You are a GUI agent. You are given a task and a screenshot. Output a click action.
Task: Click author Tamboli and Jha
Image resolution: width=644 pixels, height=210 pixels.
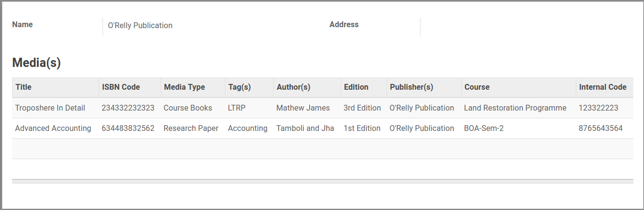pyautogui.click(x=305, y=128)
